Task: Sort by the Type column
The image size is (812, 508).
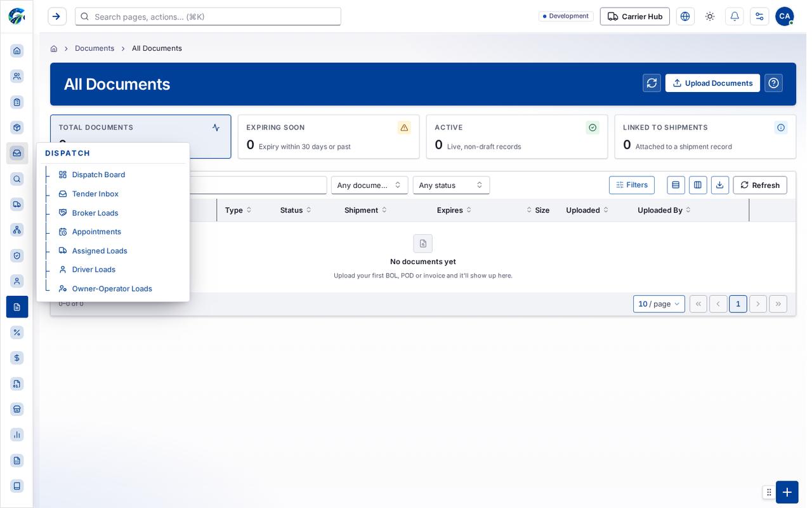Action: click(x=238, y=210)
